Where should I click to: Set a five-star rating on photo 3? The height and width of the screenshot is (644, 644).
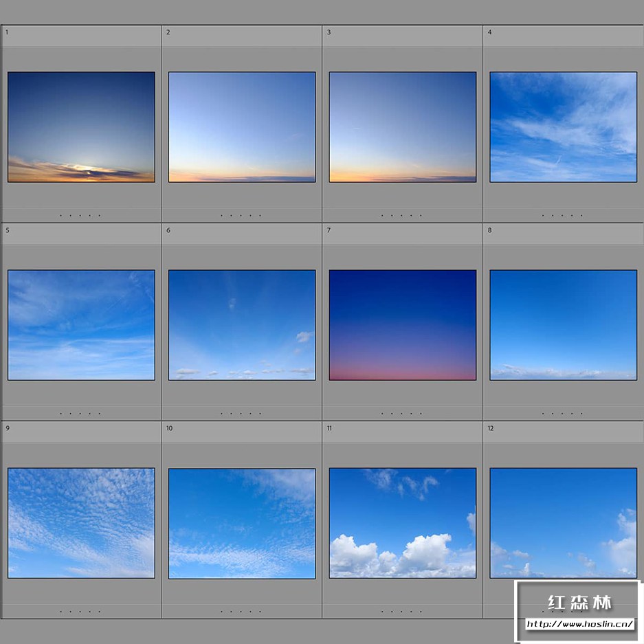coord(421,216)
